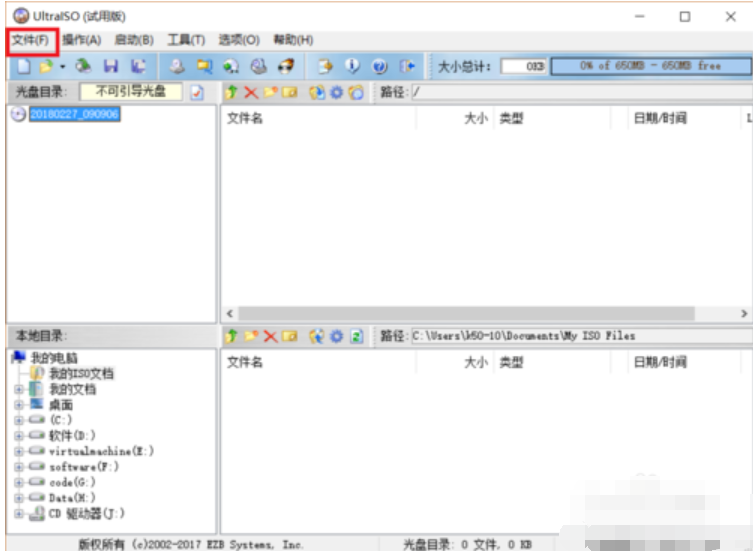
Task: Click boot properties icon beside 不可引导光盘
Action: [197, 92]
